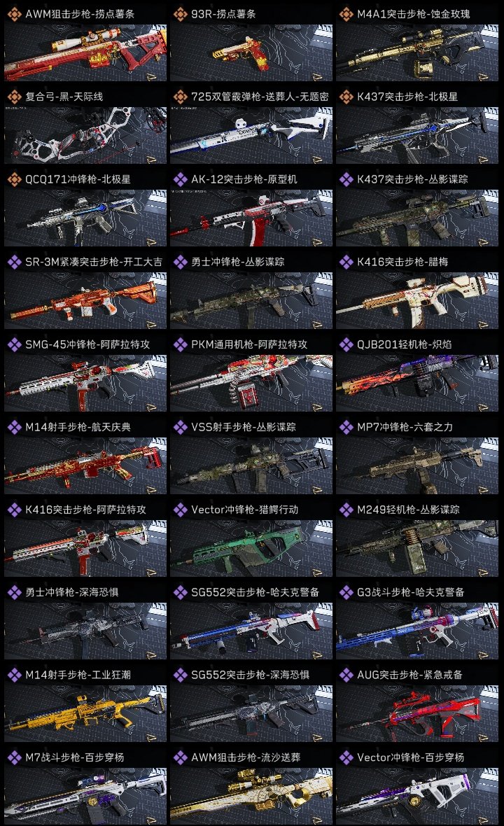Open the M14射手步枪-工业狂潮 yellow rifle image

pyautogui.click(x=85, y=713)
